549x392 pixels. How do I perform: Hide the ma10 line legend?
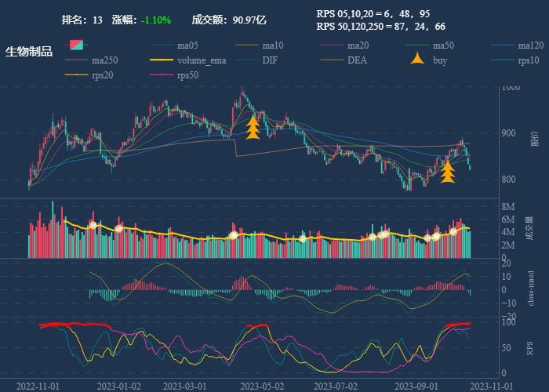point(260,45)
